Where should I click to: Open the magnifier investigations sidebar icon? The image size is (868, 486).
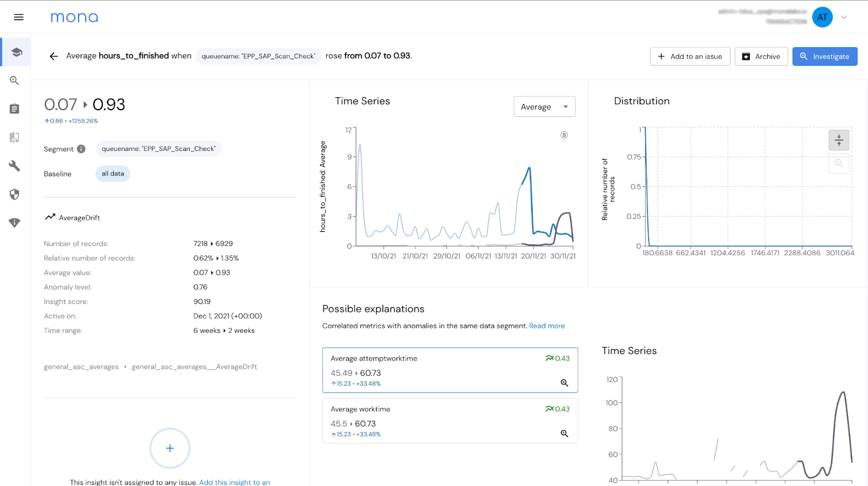[x=15, y=80]
